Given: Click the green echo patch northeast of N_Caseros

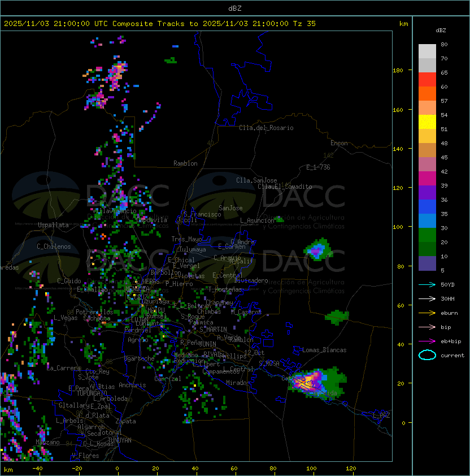Looking at the screenshot, I should tap(337, 317).
